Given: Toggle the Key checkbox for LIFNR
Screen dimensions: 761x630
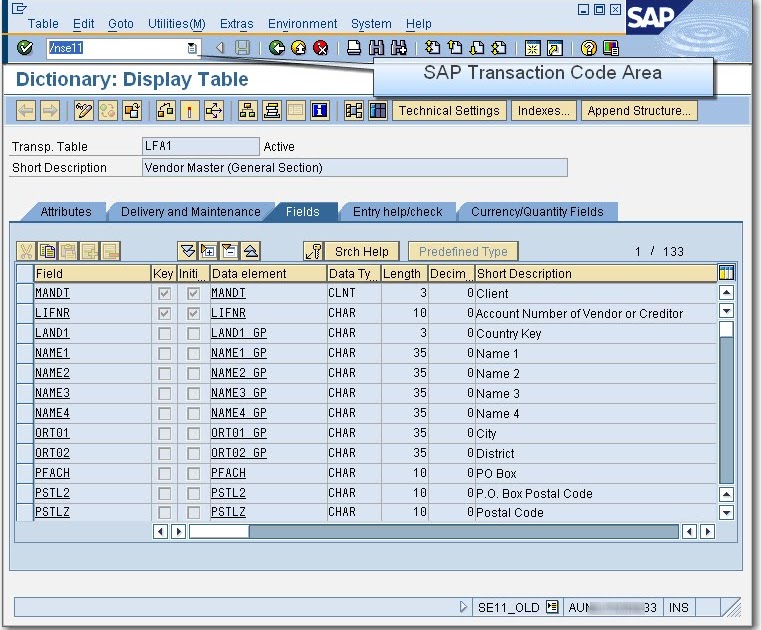Looking at the screenshot, I should pos(164,313).
